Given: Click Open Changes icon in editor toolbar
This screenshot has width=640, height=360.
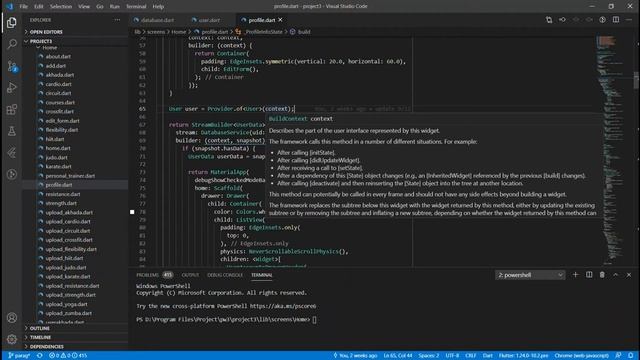Looking at the screenshot, I should [549, 20].
